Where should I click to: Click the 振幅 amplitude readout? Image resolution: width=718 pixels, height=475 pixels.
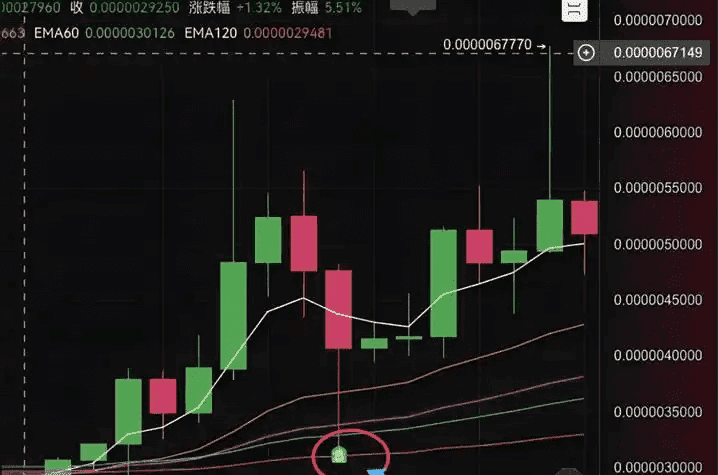[326, 8]
